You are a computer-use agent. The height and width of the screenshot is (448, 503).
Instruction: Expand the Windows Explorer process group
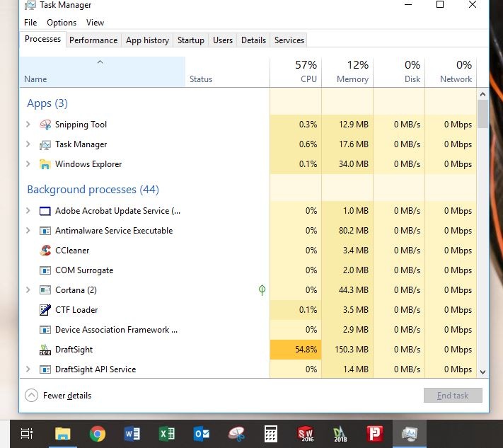pyautogui.click(x=28, y=164)
